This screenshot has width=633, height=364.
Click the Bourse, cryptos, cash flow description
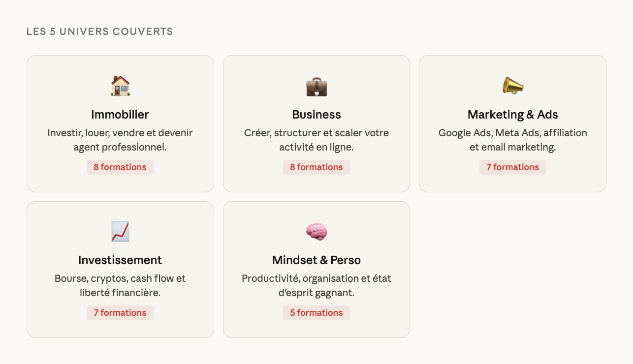(x=120, y=285)
